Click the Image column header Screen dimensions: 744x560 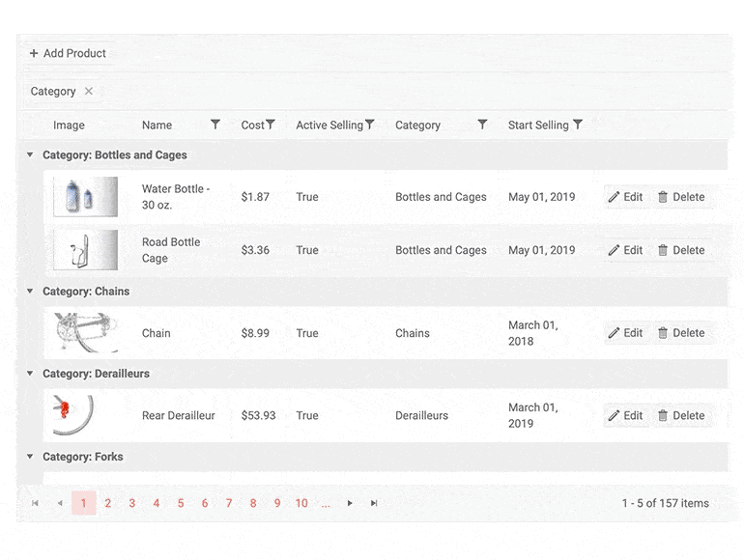pyautogui.click(x=69, y=126)
